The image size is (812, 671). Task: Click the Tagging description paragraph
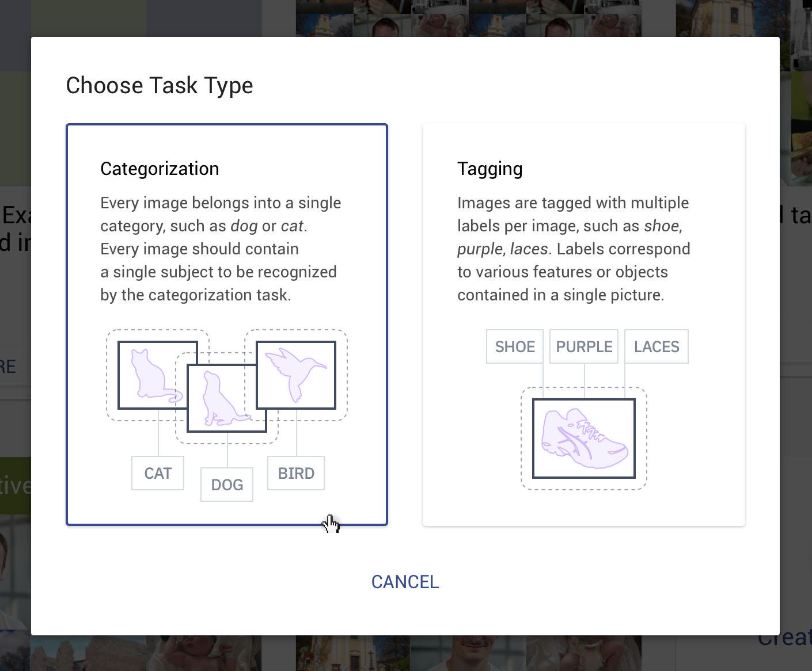click(x=574, y=249)
